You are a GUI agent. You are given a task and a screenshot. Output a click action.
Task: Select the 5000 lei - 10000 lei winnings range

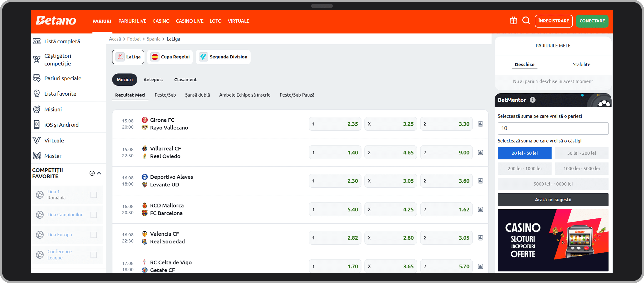(553, 184)
